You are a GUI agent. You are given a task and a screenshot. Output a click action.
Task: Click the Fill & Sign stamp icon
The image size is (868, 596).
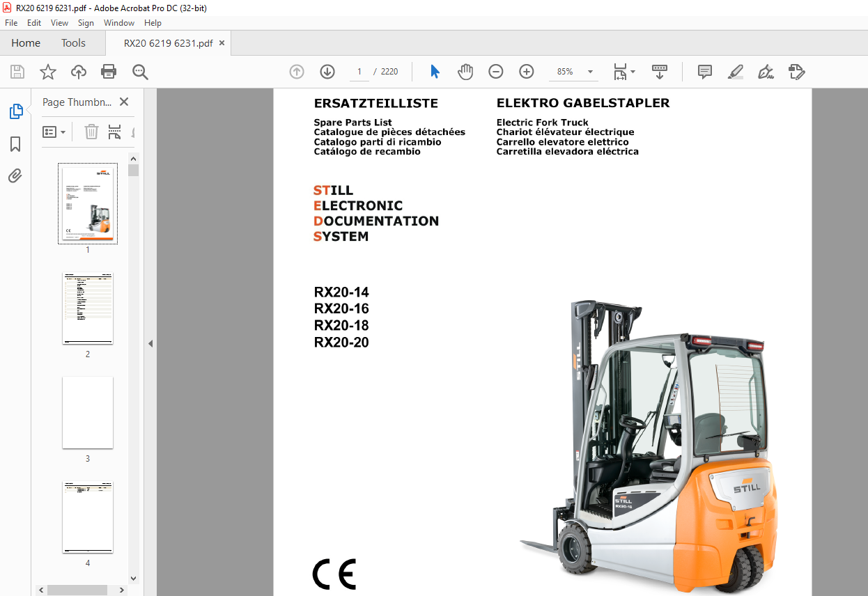click(796, 72)
